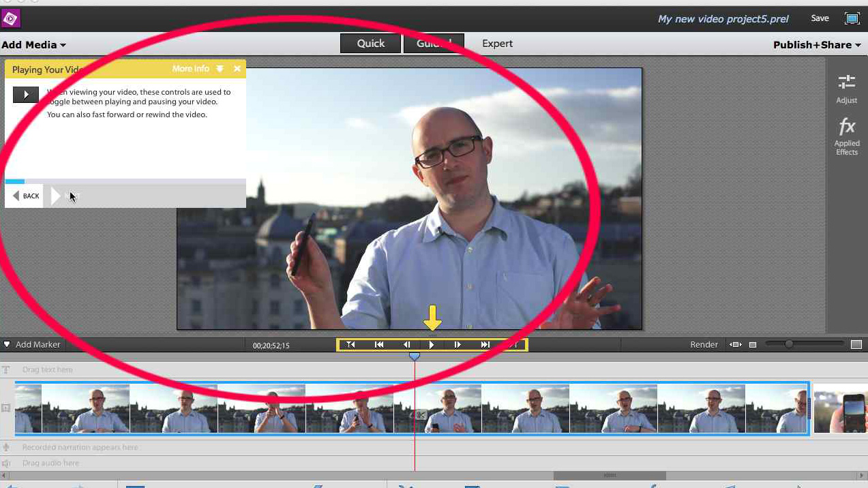This screenshot has height=488, width=868.
Task: Open the Publish+Share dropdown
Action: (x=817, y=45)
